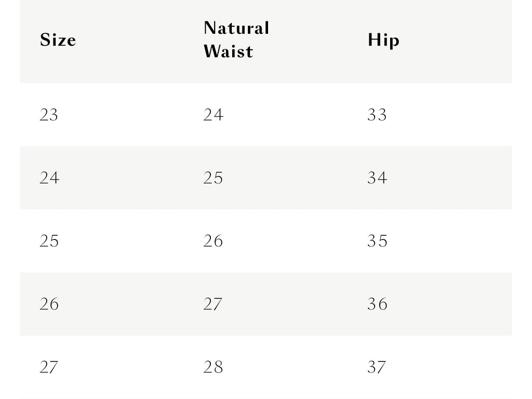Image resolution: width=532 pixels, height=399 pixels.
Task: Click natural waist value 26
Action: 213,241
